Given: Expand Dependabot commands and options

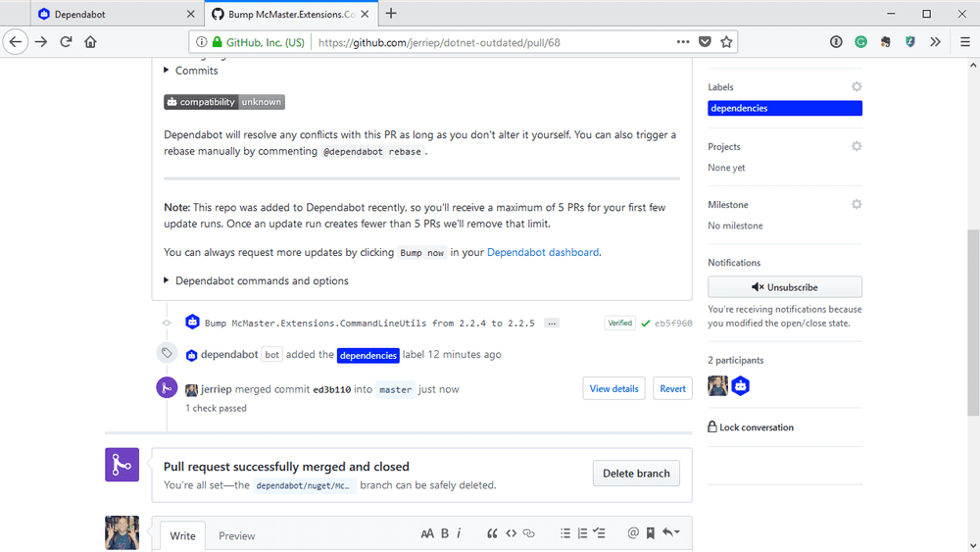Looking at the screenshot, I should (256, 280).
